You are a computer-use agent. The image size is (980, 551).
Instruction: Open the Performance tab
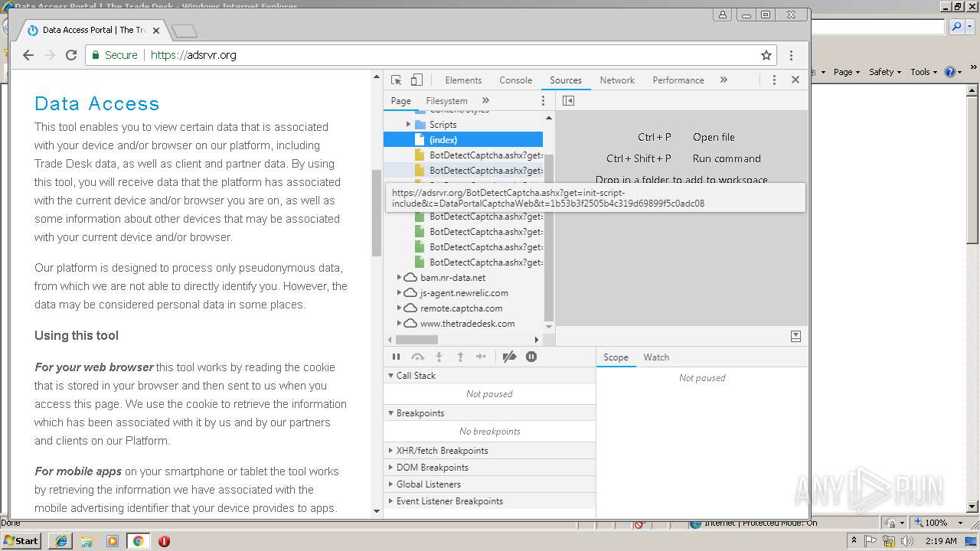pos(678,80)
